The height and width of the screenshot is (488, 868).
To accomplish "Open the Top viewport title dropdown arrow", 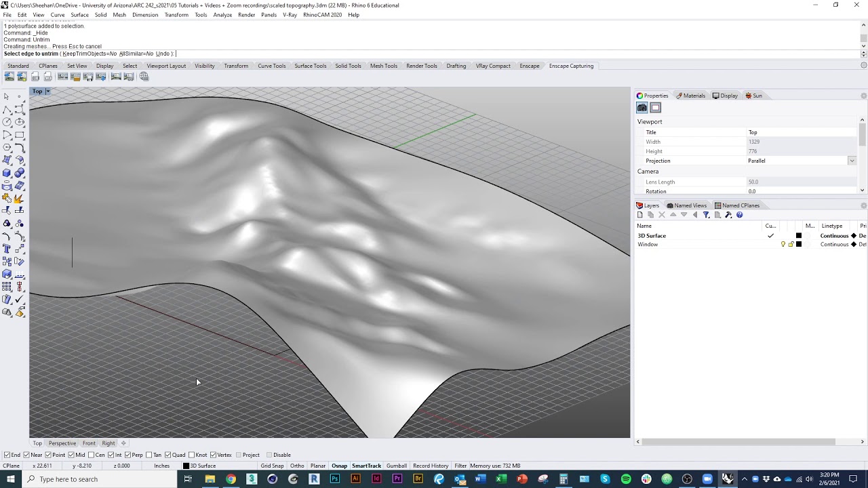I will (47, 91).
